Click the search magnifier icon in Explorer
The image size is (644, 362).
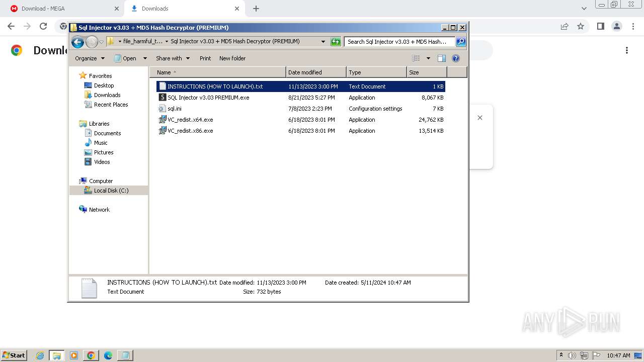[x=460, y=42]
